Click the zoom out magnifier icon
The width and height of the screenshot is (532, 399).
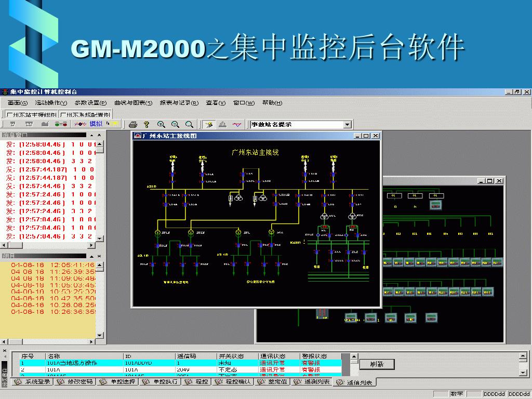(175, 125)
